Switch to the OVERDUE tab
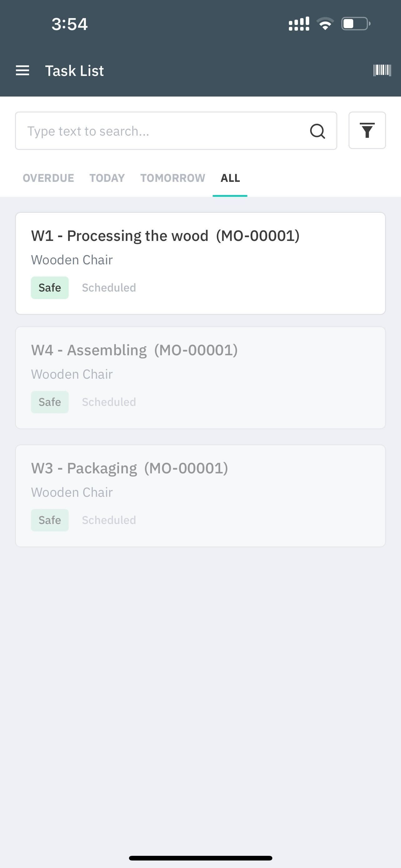The height and width of the screenshot is (868, 401). pos(48,178)
